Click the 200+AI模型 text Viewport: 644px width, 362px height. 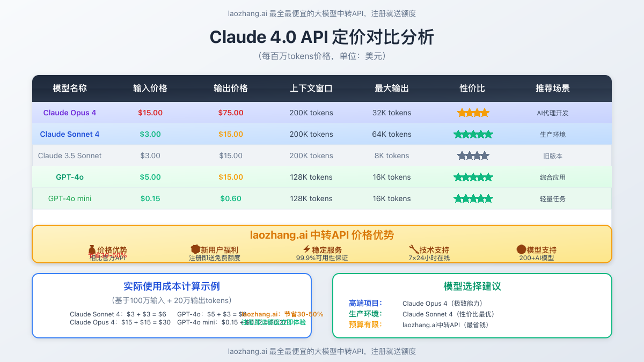(537, 258)
